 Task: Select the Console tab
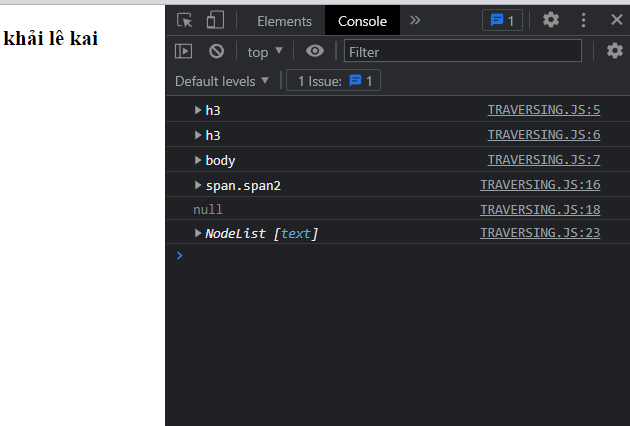point(362,21)
